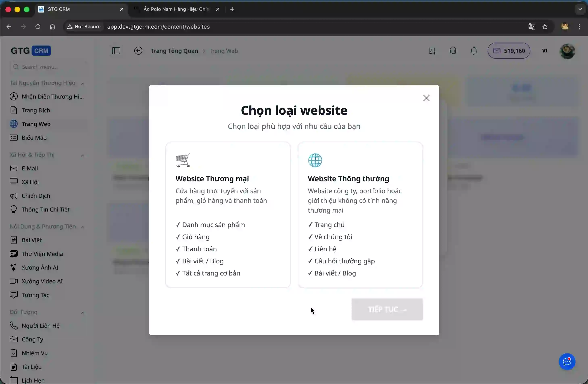Click the 519,160 credit balance
Viewport: 588px width, 384px height.
coord(509,51)
